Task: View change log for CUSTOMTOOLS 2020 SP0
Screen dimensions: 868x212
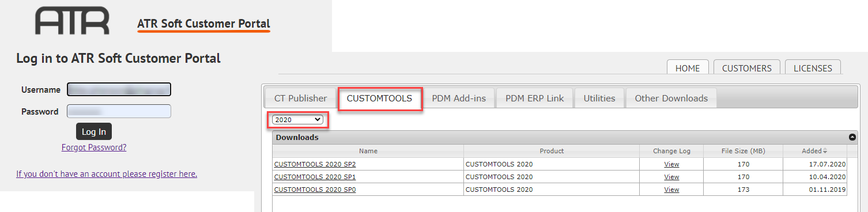Action: point(671,190)
